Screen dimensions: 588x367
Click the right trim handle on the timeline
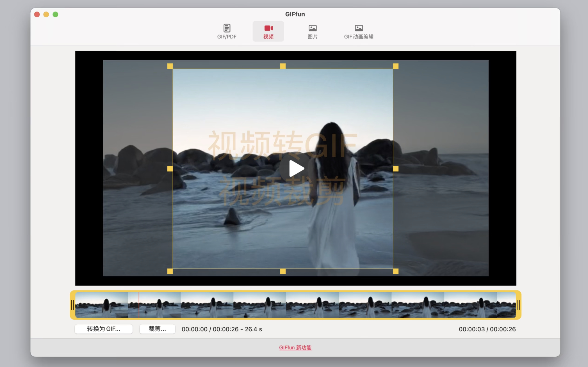pyautogui.click(x=518, y=305)
